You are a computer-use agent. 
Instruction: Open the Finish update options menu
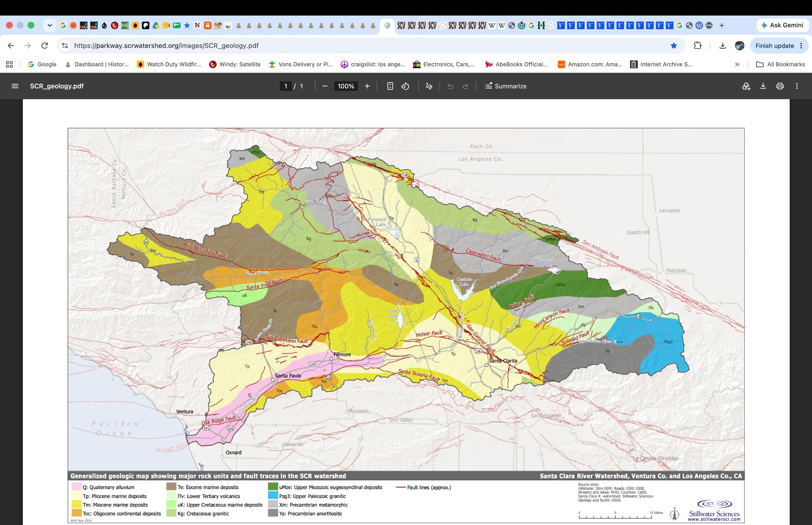click(x=802, y=45)
